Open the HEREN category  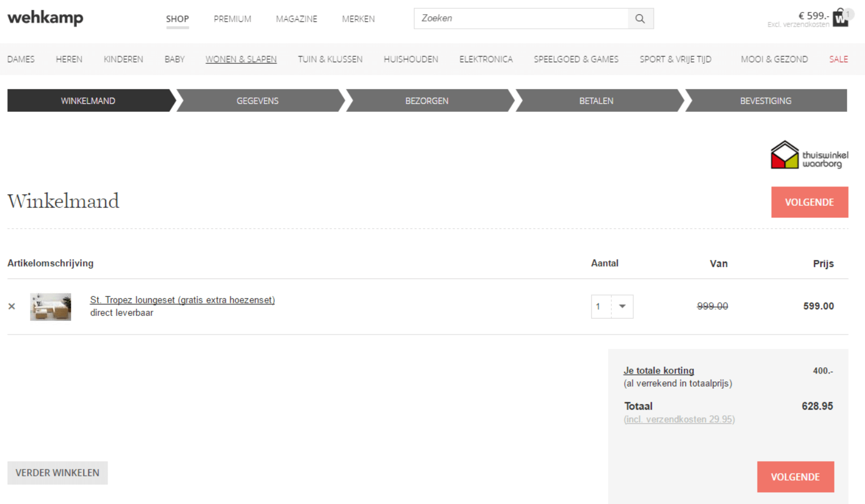pos(69,59)
